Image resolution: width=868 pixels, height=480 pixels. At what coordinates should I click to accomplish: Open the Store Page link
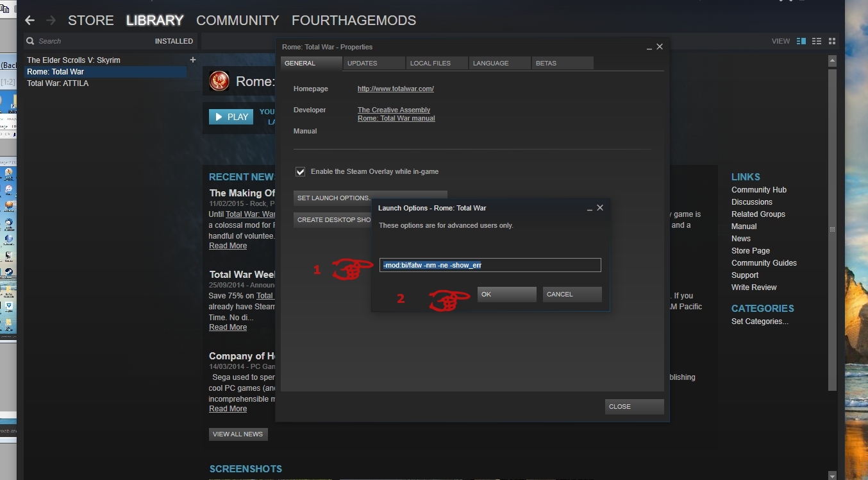pos(751,251)
